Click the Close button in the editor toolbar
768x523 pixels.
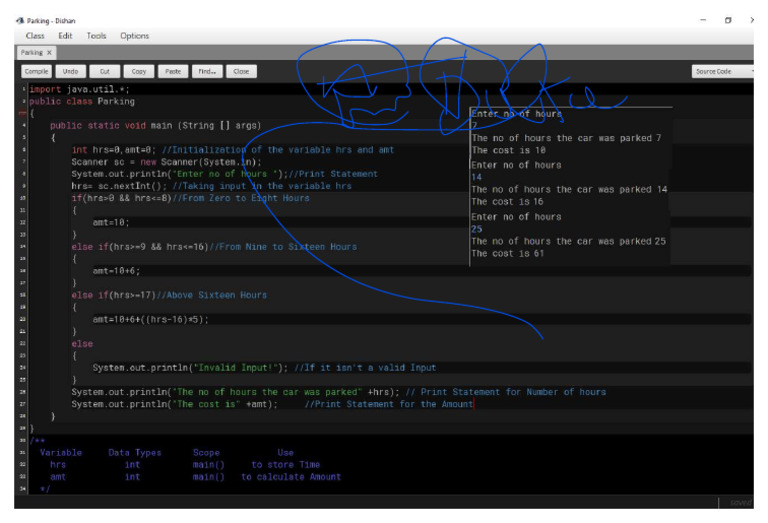241,72
